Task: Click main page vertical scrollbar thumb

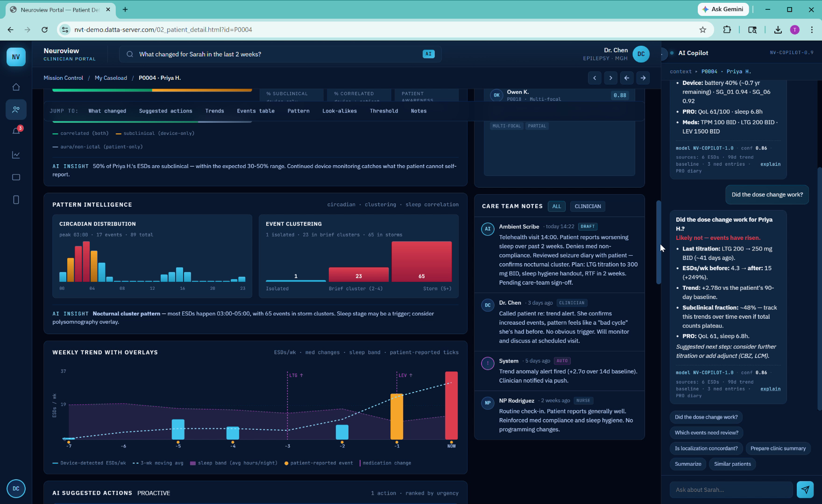Action: point(659,242)
